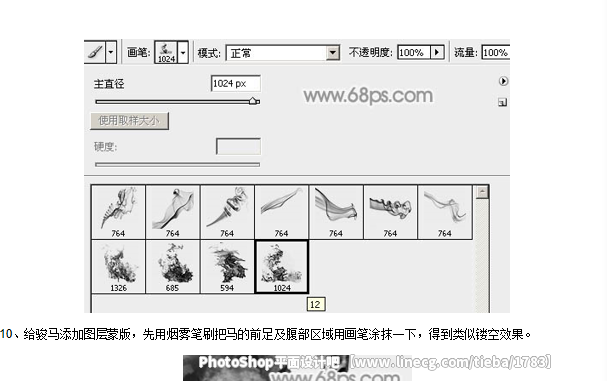Select the fifth 764 smoke brush preset

(336, 212)
